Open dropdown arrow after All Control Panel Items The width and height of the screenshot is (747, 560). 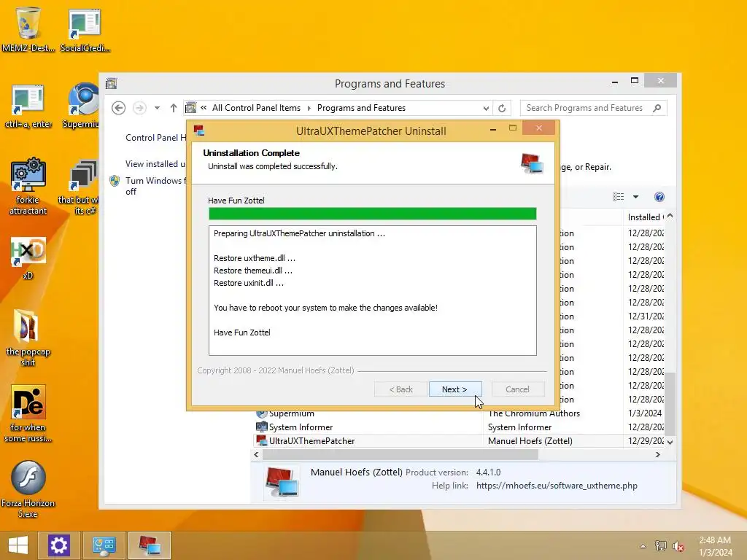pyautogui.click(x=309, y=108)
